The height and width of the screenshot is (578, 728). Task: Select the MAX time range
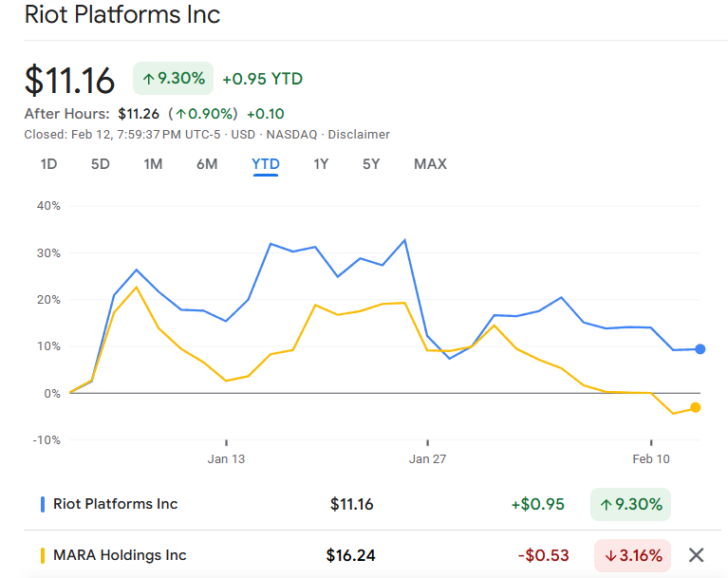(430, 164)
